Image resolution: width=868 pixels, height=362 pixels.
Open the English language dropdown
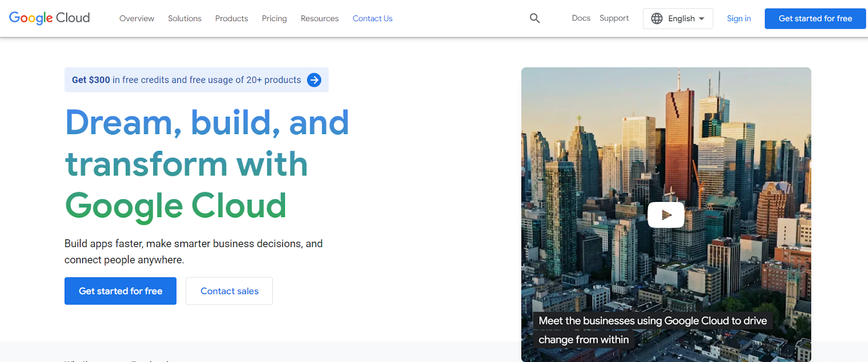(x=678, y=18)
